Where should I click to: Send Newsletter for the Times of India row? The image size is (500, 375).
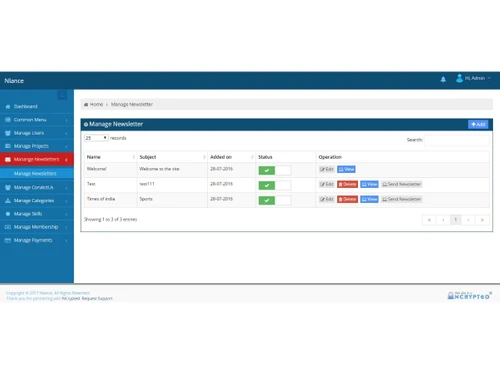(402, 199)
